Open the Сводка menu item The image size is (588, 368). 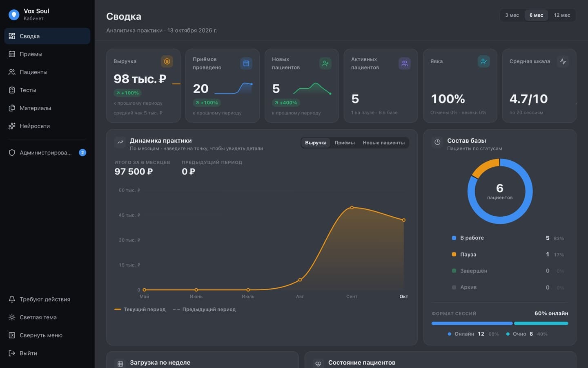click(47, 36)
